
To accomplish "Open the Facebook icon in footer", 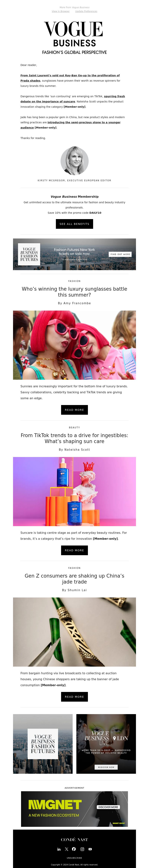I will (x=74, y=849).
